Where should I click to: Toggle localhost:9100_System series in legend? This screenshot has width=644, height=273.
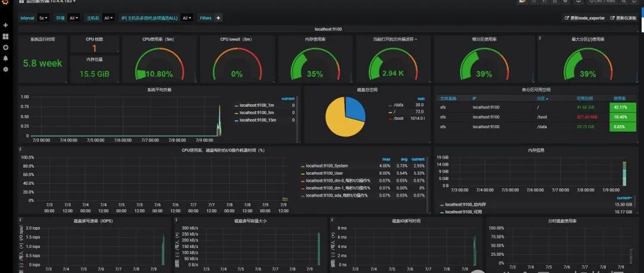point(327,166)
